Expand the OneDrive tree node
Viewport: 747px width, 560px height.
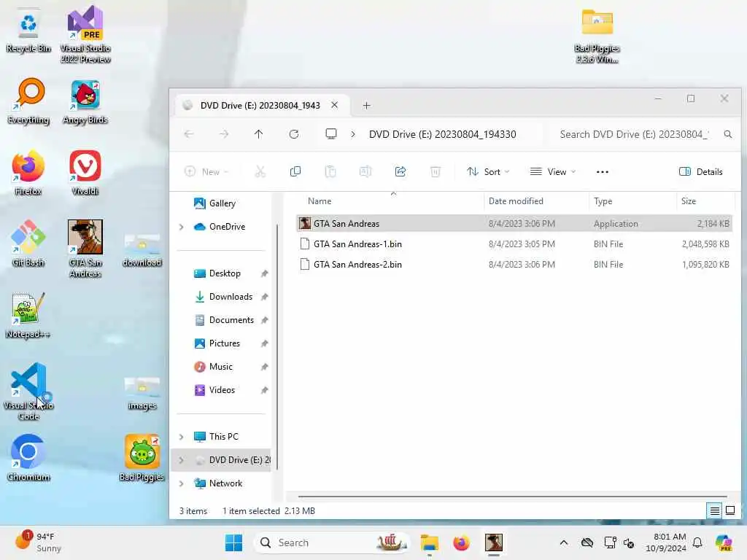(182, 227)
